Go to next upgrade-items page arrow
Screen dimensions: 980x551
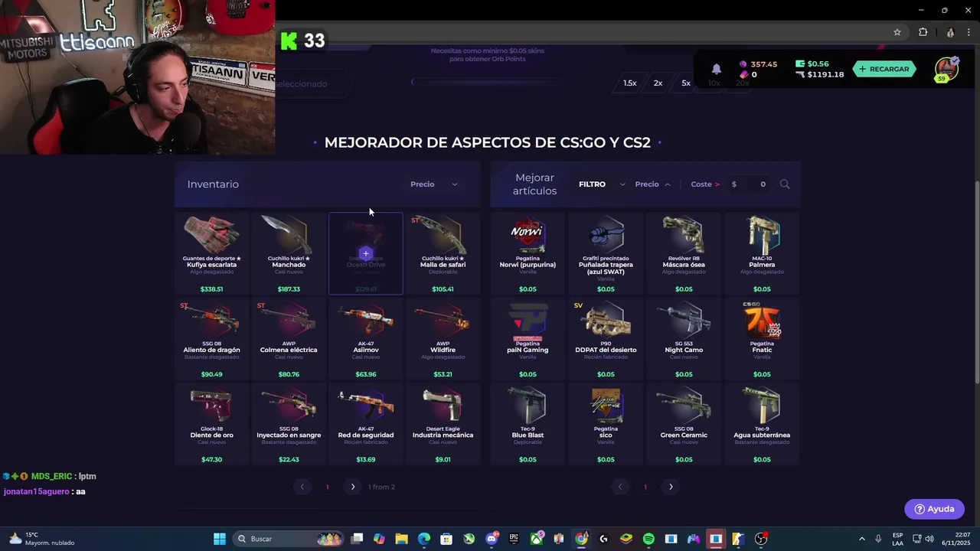click(671, 487)
